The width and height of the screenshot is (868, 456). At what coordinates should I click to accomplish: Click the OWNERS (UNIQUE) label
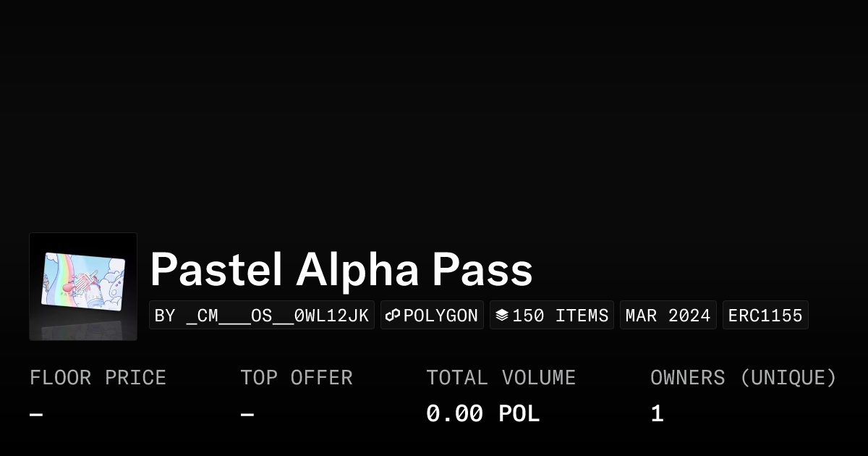pyautogui.click(x=743, y=378)
